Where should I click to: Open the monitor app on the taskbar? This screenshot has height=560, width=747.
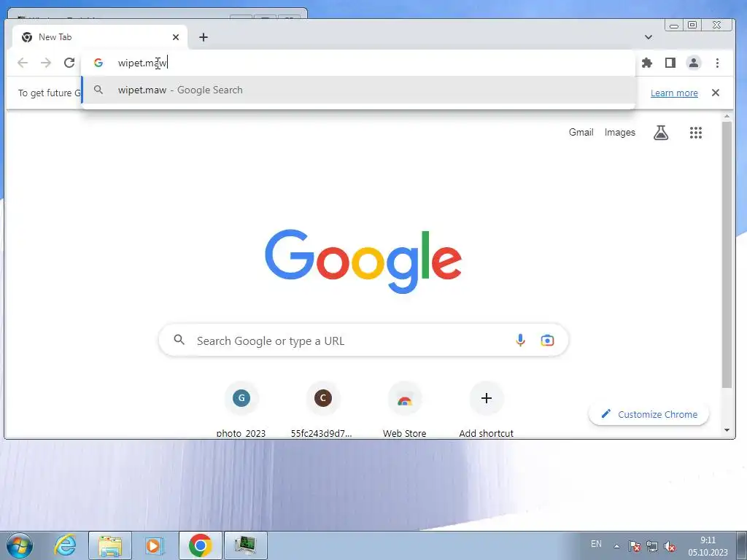point(245,545)
